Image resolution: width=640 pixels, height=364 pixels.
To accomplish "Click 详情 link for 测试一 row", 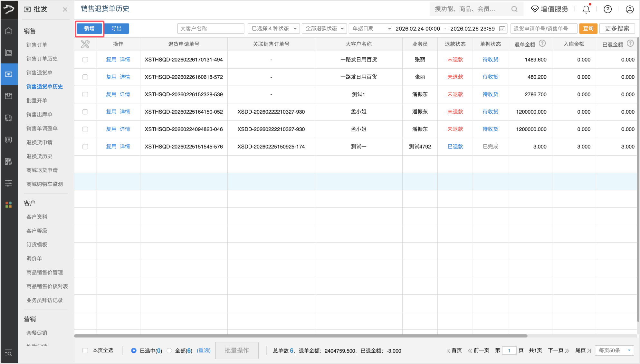I will pyautogui.click(x=125, y=147).
